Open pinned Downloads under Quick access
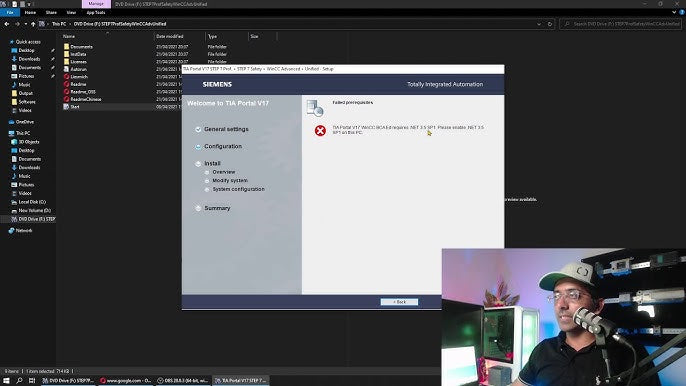The image size is (686, 386). [x=29, y=59]
